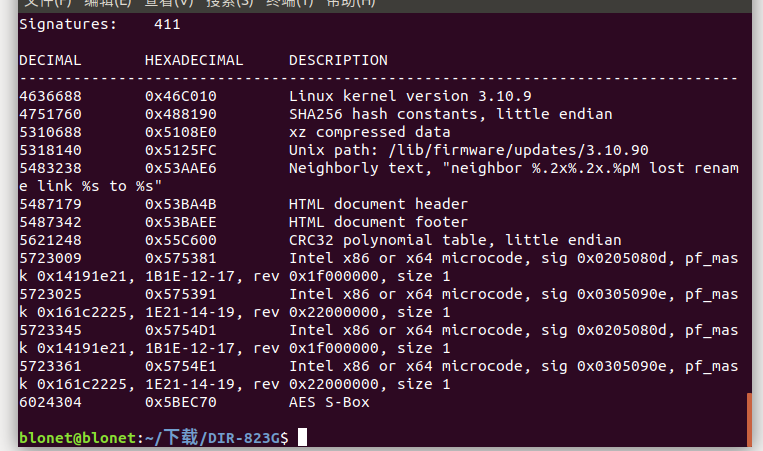Click decimal offset 4636688
763x451 pixels.
pos(50,96)
